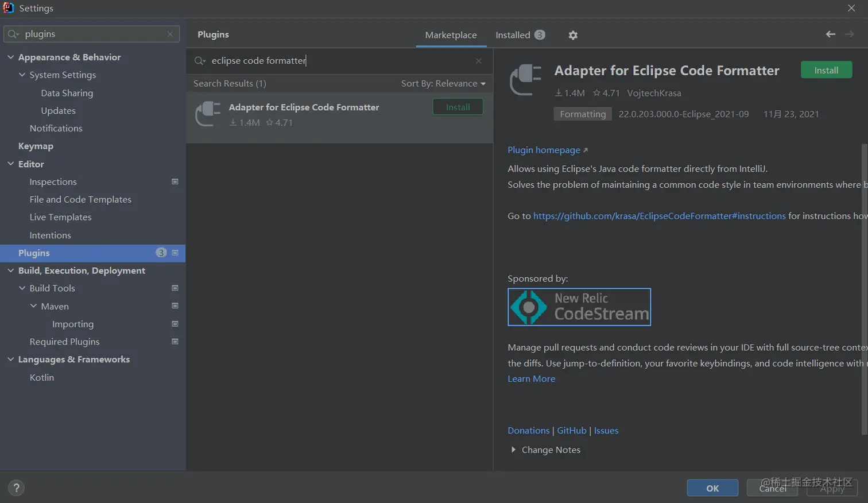Click project-level icon beside Required Plugins
868x503 pixels.
point(175,341)
